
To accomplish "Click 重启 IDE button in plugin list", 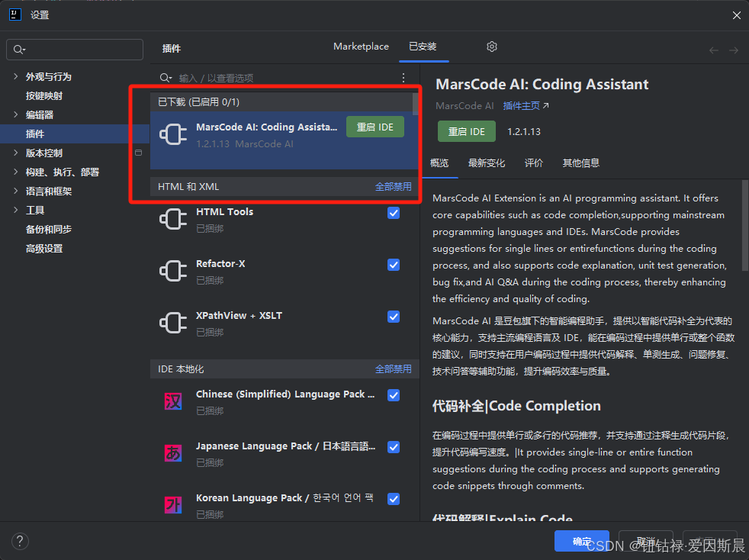I will 375,127.
